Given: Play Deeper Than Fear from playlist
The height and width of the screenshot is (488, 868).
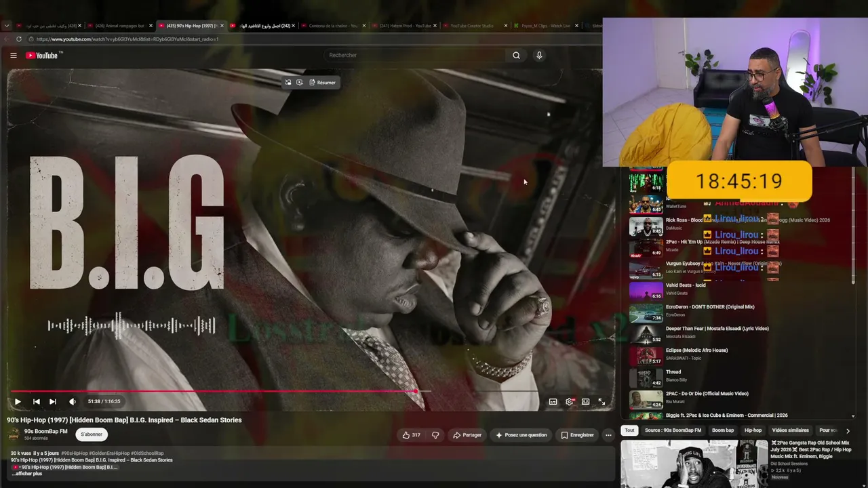Looking at the screenshot, I should (717, 329).
